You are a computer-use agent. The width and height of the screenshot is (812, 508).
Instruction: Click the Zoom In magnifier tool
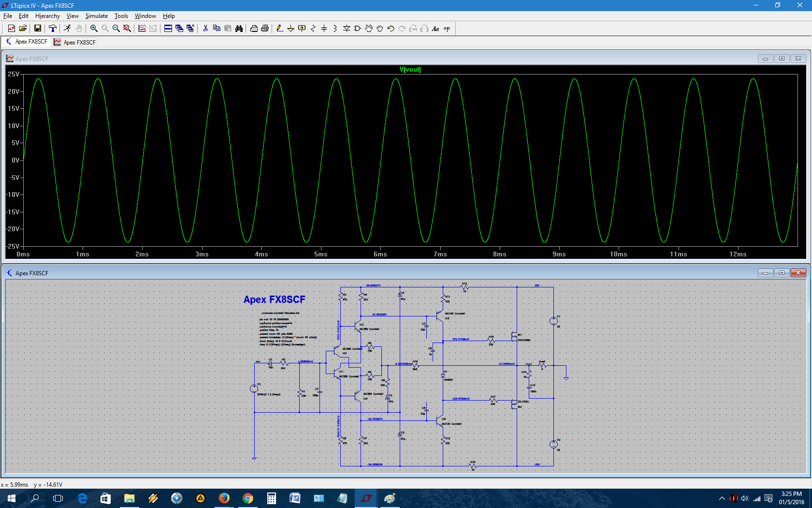[x=94, y=29]
